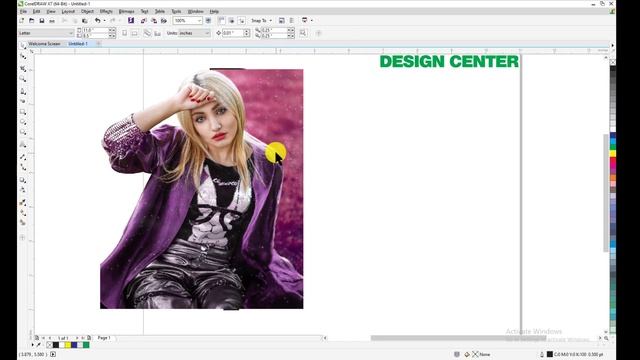The height and width of the screenshot is (360, 640).
Task: Select the Connector tool
Action: [x=23, y=167]
